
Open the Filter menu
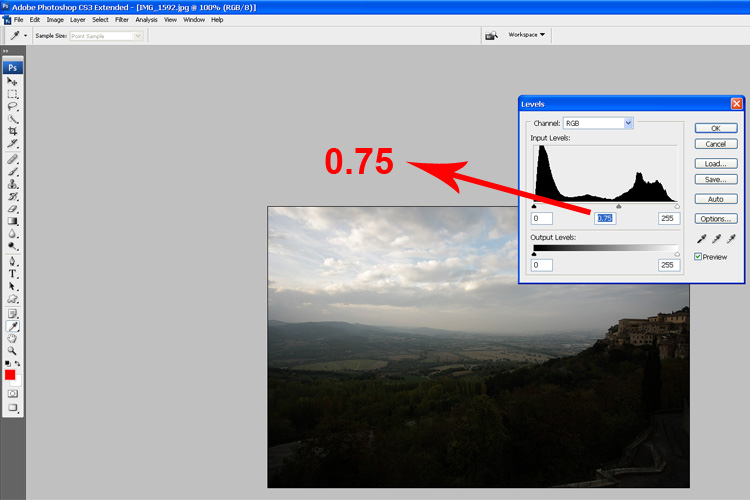[122, 20]
